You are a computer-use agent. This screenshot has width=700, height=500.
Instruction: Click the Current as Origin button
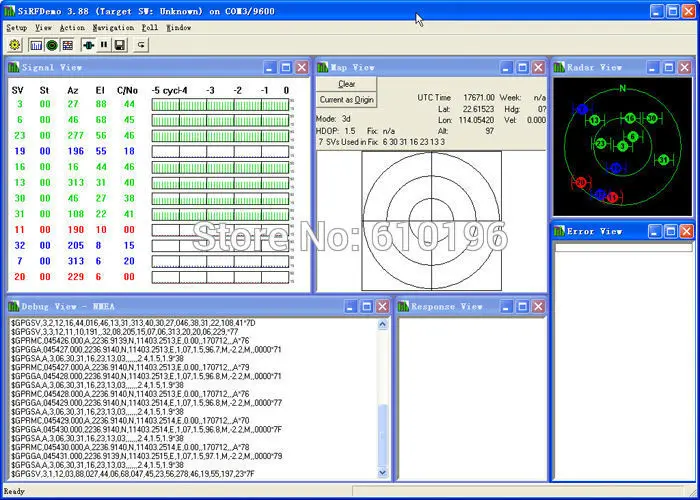pyautogui.click(x=346, y=100)
